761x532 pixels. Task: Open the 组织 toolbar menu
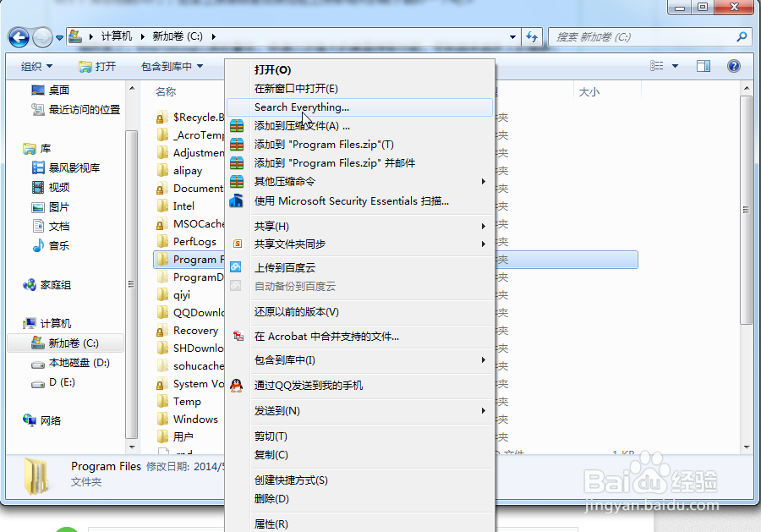(x=36, y=67)
